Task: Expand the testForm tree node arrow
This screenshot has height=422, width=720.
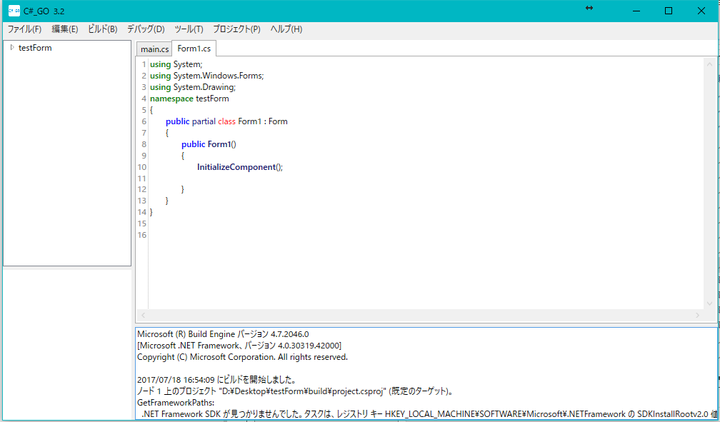Action: (x=11, y=48)
